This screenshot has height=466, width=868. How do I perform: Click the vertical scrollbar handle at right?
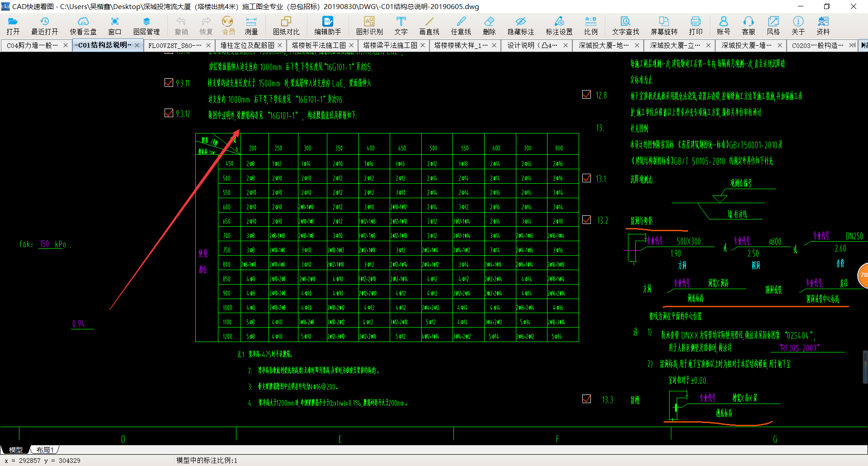tap(865, 367)
